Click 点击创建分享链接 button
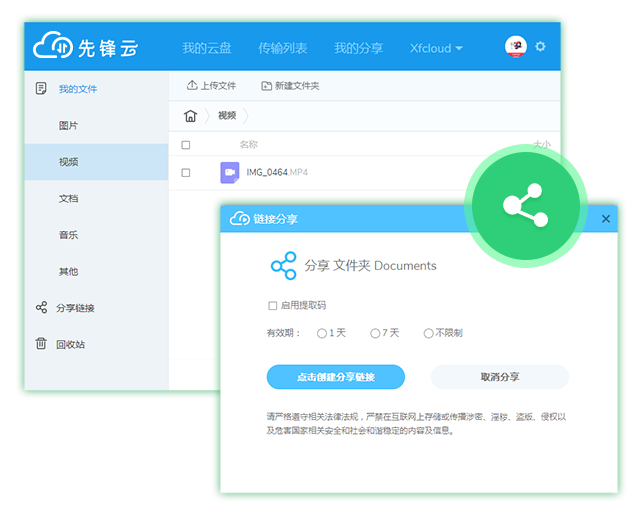 335,377
